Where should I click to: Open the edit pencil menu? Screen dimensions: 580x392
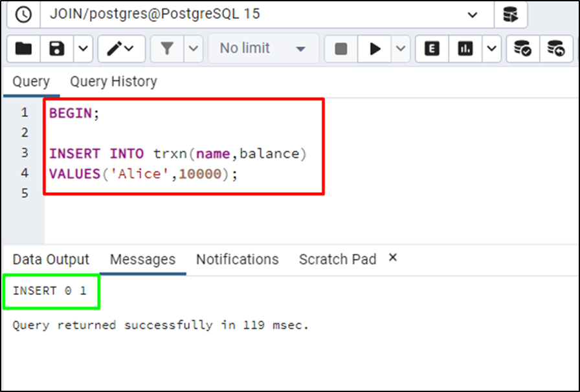121,49
